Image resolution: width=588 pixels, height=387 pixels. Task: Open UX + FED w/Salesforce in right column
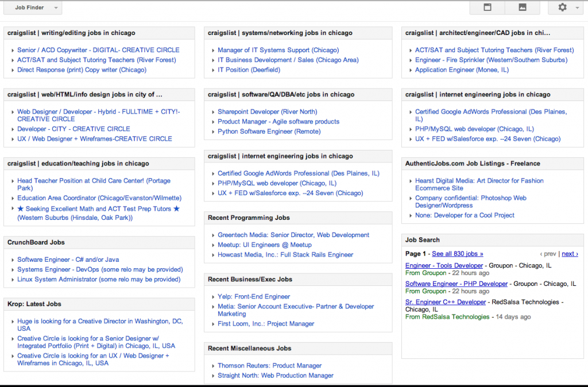[x=488, y=139]
